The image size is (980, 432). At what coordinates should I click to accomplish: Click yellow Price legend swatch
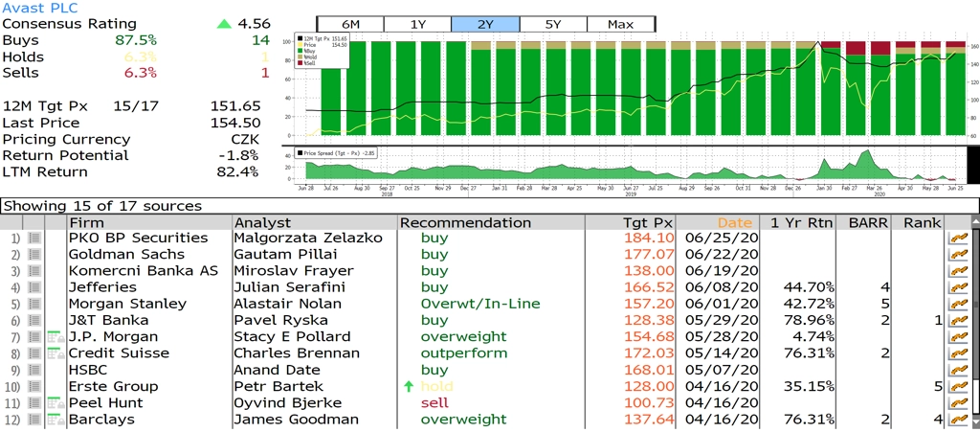[x=300, y=45]
